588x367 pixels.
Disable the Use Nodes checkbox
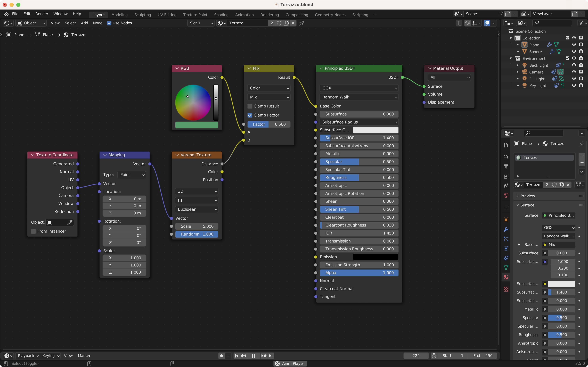coord(109,23)
